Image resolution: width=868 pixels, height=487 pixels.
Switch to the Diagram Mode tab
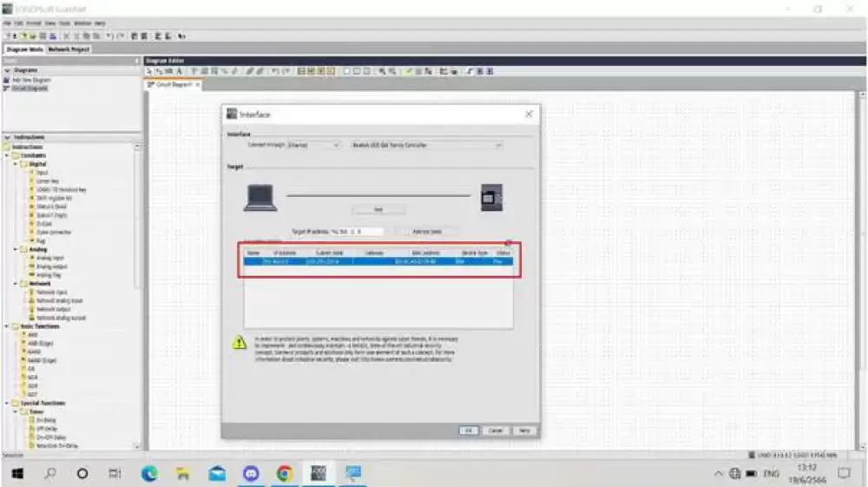[x=24, y=49]
